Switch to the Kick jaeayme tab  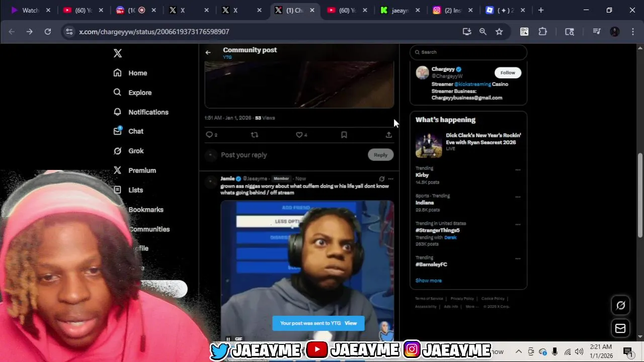pos(400,10)
